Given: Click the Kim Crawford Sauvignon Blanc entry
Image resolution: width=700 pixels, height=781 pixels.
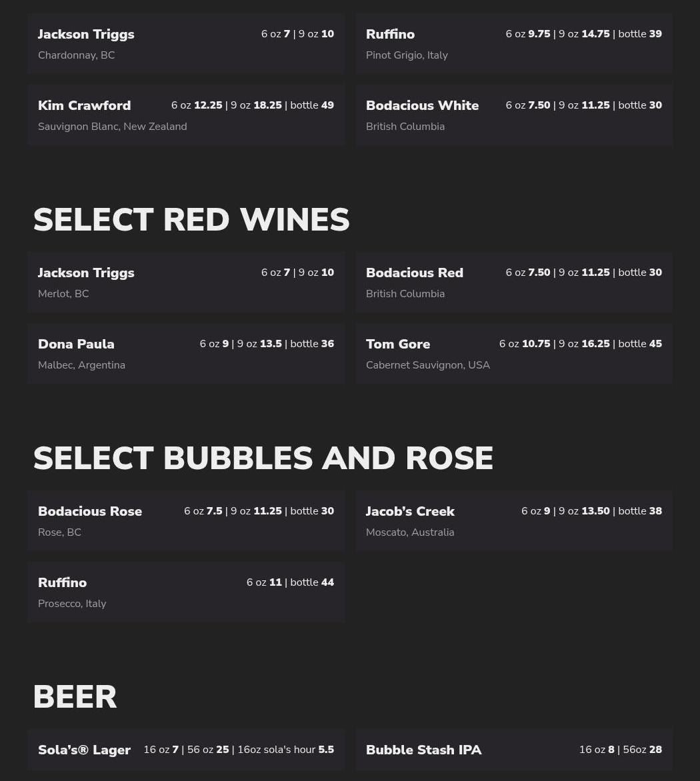Looking at the screenshot, I should click(185, 115).
